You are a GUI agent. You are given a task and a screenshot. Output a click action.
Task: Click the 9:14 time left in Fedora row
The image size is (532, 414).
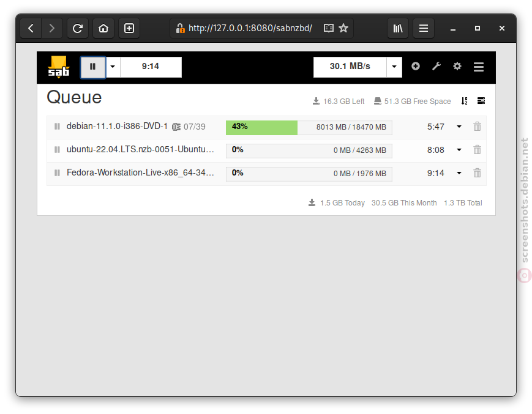pos(436,174)
